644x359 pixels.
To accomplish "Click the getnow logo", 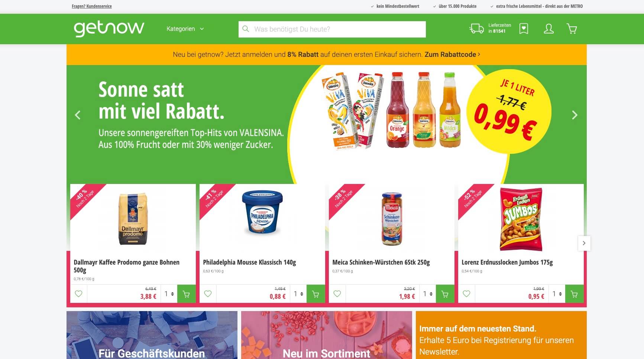I will pyautogui.click(x=109, y=29).
